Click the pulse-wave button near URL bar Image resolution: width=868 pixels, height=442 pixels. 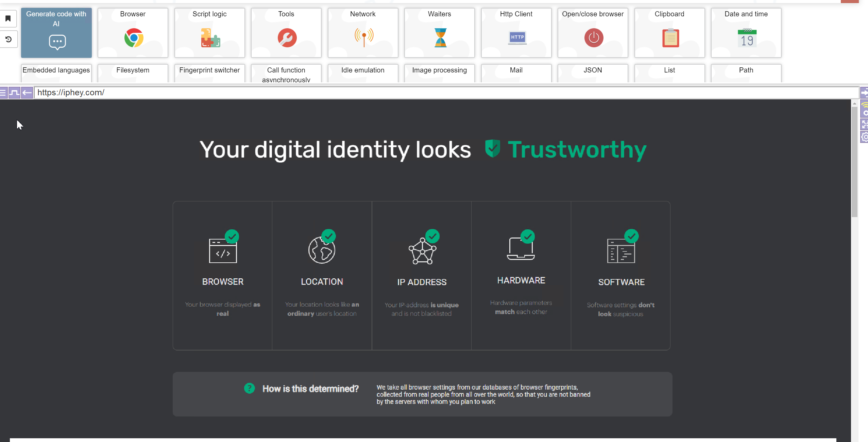[x=14, y=93]
